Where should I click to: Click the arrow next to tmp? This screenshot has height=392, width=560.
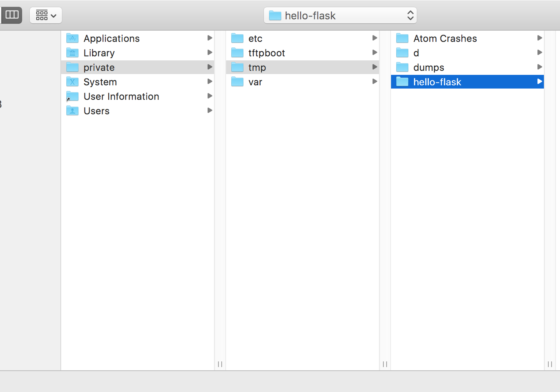coord(375,67)
